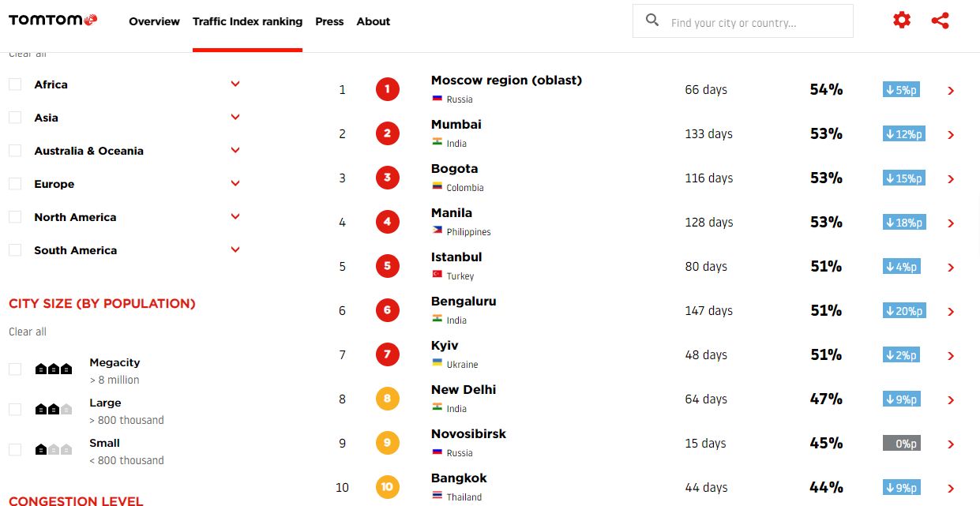
Task: Tick the Europe filter checkbox
Action: (x=15, y=184)
